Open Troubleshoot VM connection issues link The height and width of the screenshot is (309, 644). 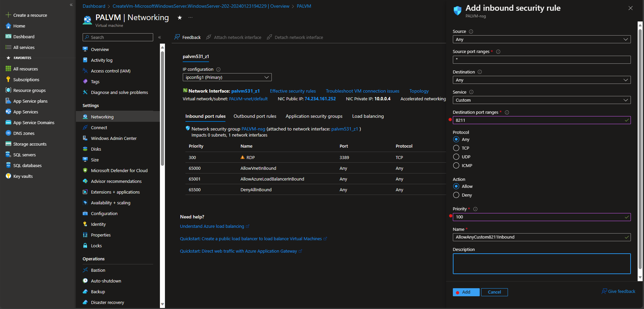[x=362, y=91]
